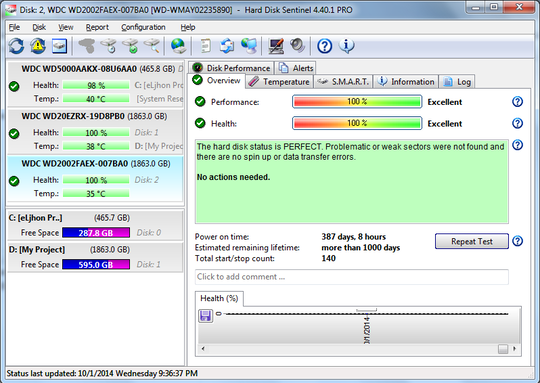Click the send report email arrows icon
This screenshot has height=383, width=540.
[x=227, y=46]
